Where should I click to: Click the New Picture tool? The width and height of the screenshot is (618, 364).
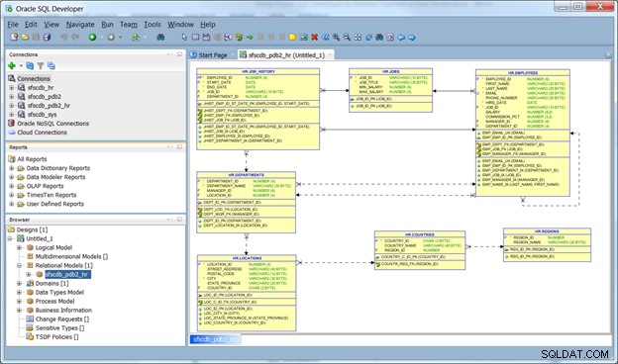tap(303, 37)
